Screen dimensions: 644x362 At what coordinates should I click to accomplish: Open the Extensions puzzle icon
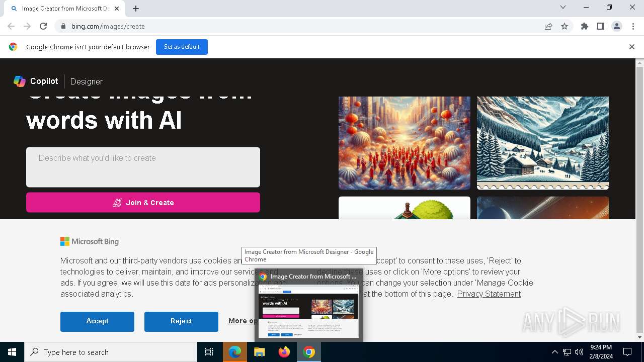(585, 26)
